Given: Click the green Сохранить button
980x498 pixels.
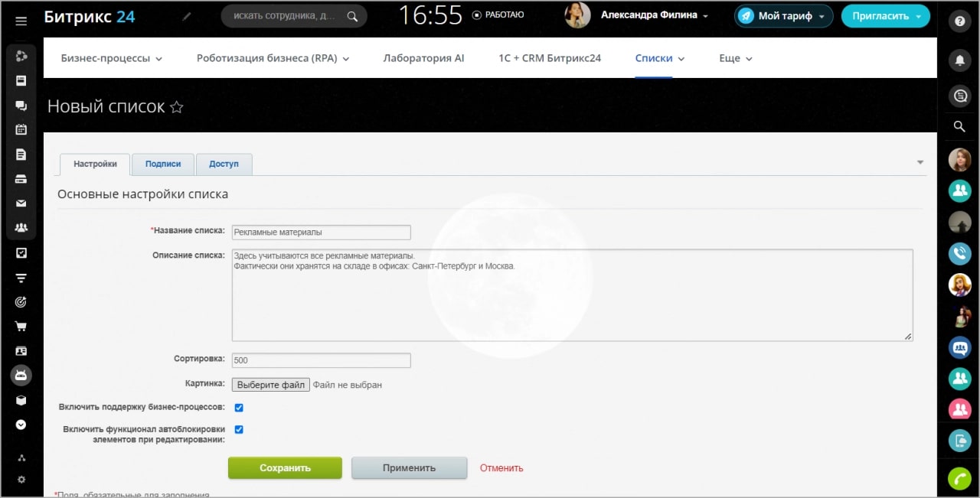Looking at the screenshot, I should 285,468.
